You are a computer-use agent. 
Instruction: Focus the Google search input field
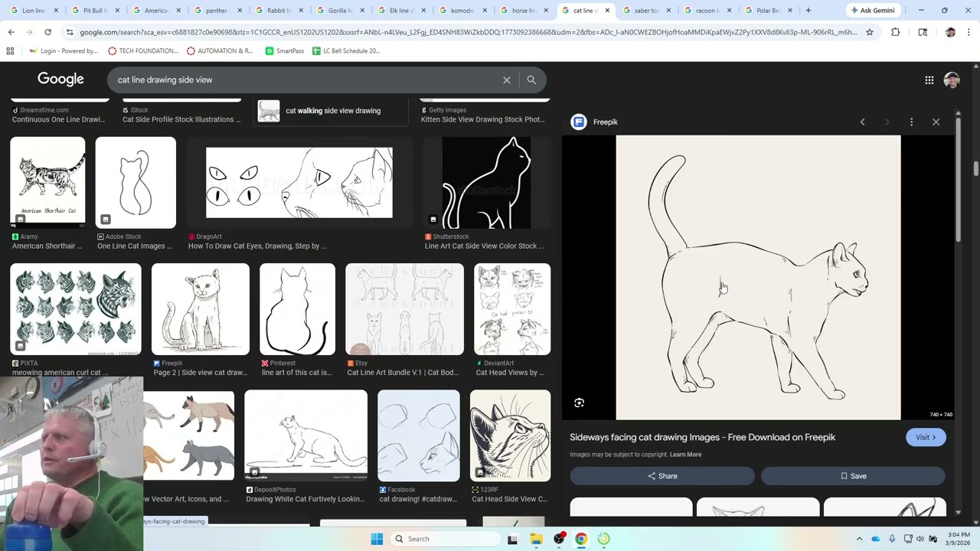click(x=306, y=80)
